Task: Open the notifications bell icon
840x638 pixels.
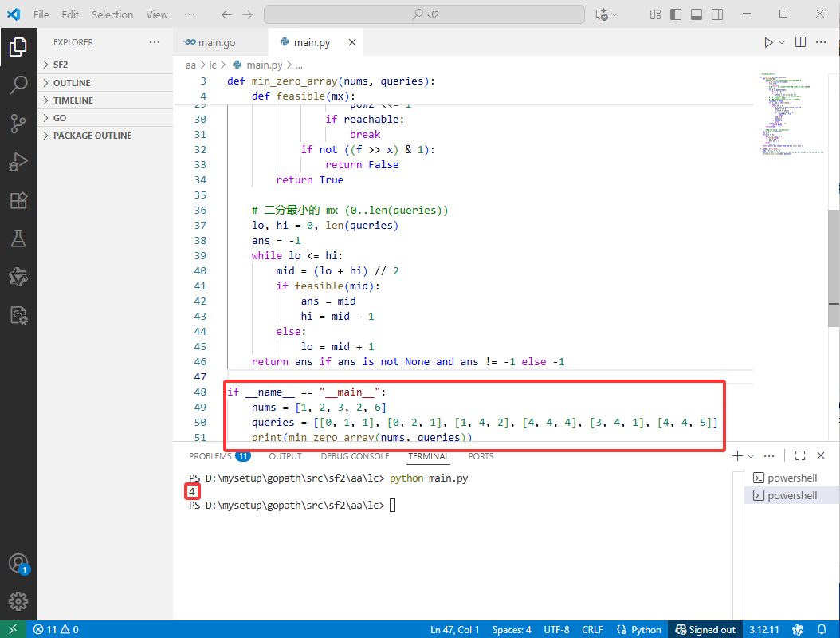Action: (822, 629)
